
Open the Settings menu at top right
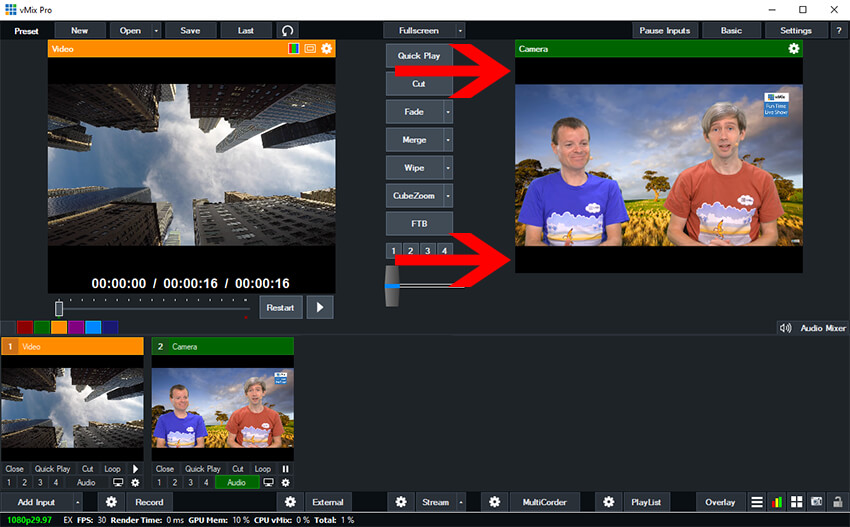(x=796, y=31)
